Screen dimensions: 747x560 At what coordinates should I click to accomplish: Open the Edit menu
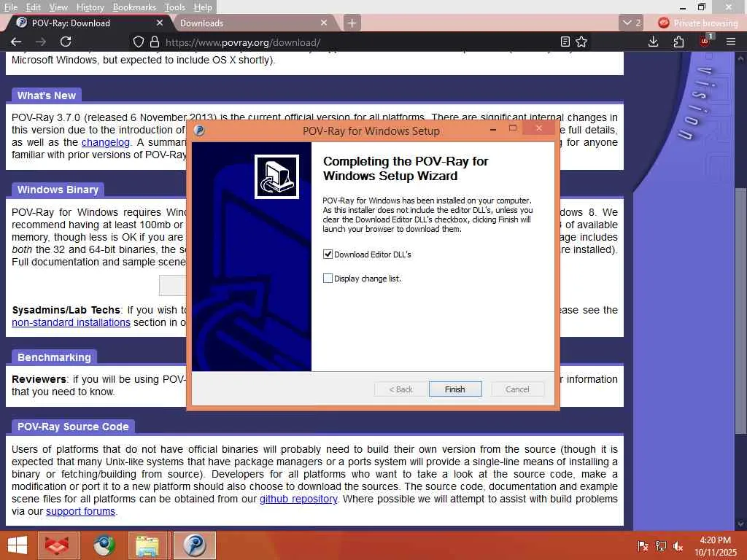tap(33, 7)
